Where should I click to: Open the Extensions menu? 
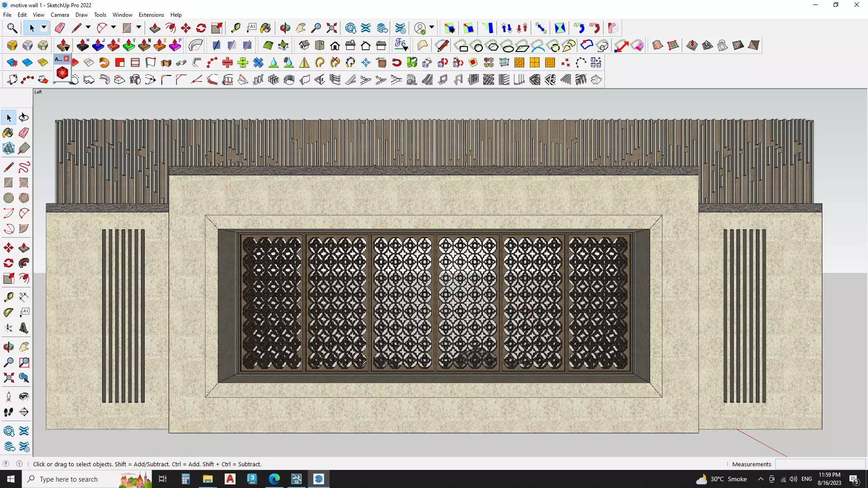151,15
